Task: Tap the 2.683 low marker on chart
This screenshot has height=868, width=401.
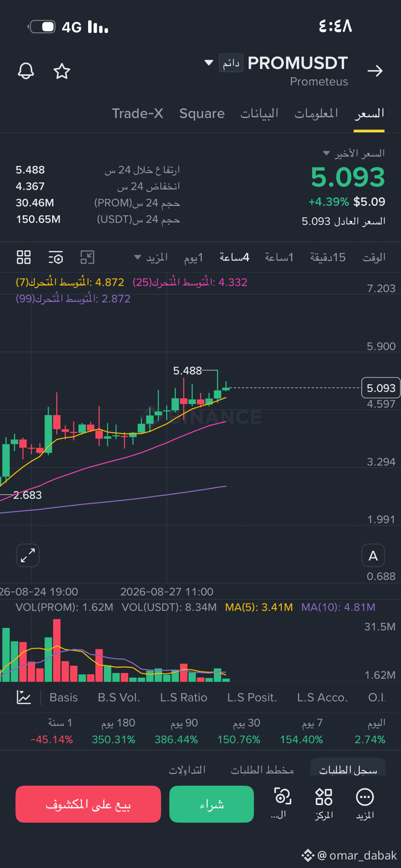Action: coord(28,495)
